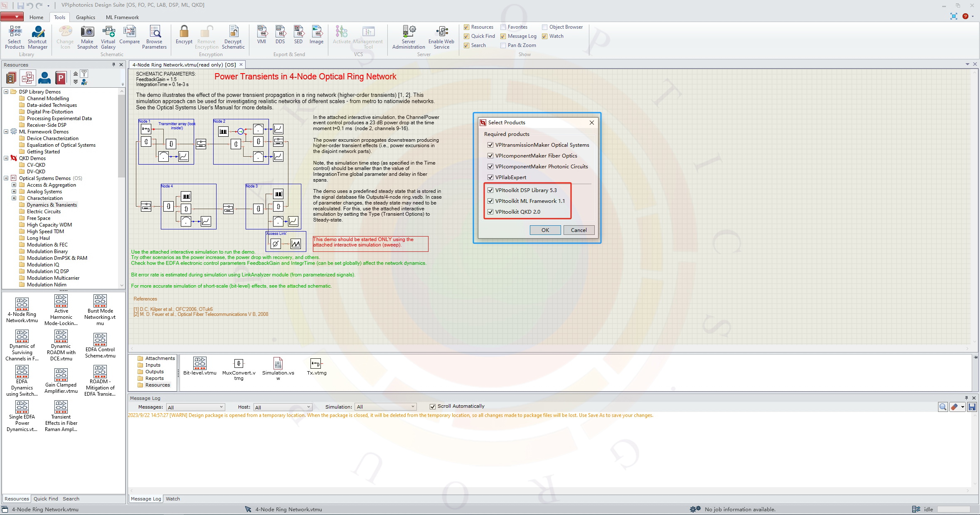The height and width of the screenshot is (515, 980).
Task: Open Select Products tool in ribbon
Action: click(15, 37)
